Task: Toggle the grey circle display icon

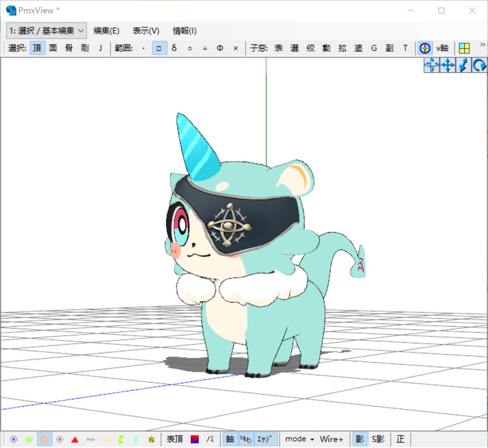Action: coord(60,439)
